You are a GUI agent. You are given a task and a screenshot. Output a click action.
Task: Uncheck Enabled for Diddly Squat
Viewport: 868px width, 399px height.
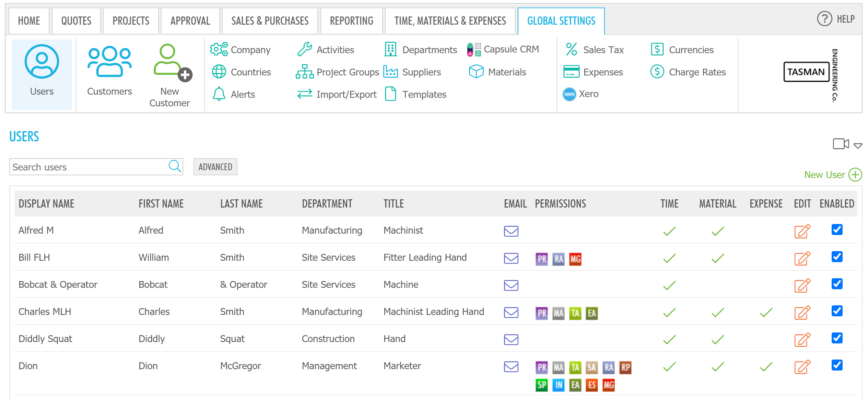click(x=837, y=338)
